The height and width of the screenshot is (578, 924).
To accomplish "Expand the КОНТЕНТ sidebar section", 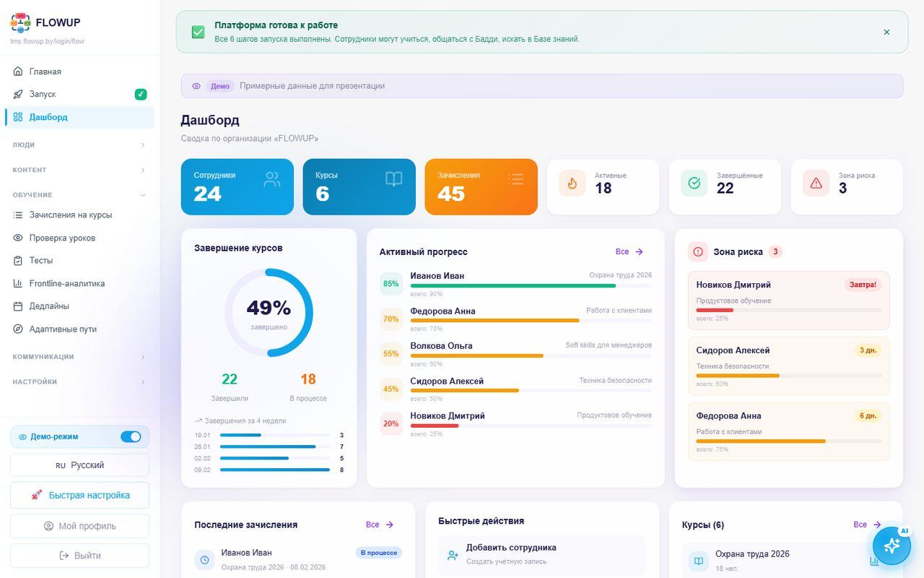I will tap(79, 170).
